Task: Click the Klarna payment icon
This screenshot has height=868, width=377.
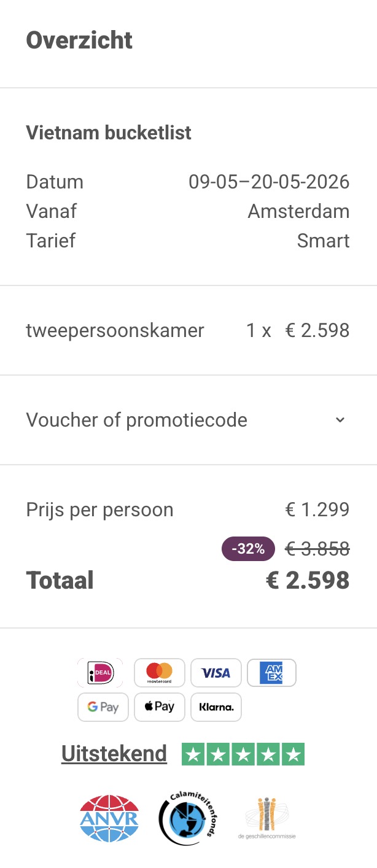Action: click(216, 707)
